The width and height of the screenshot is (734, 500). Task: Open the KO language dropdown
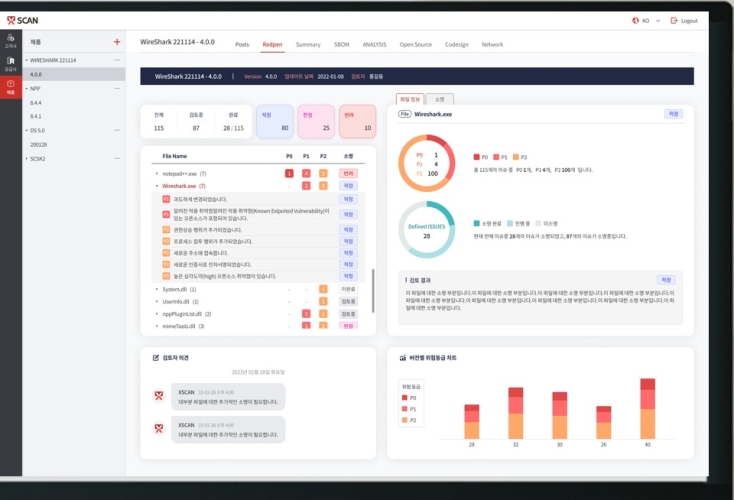coord(651,21)
